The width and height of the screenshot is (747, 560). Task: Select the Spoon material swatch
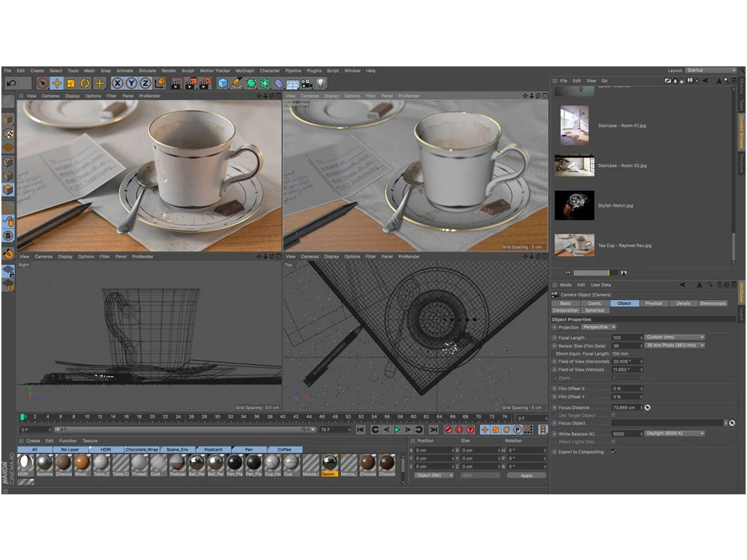click(329, 465)
